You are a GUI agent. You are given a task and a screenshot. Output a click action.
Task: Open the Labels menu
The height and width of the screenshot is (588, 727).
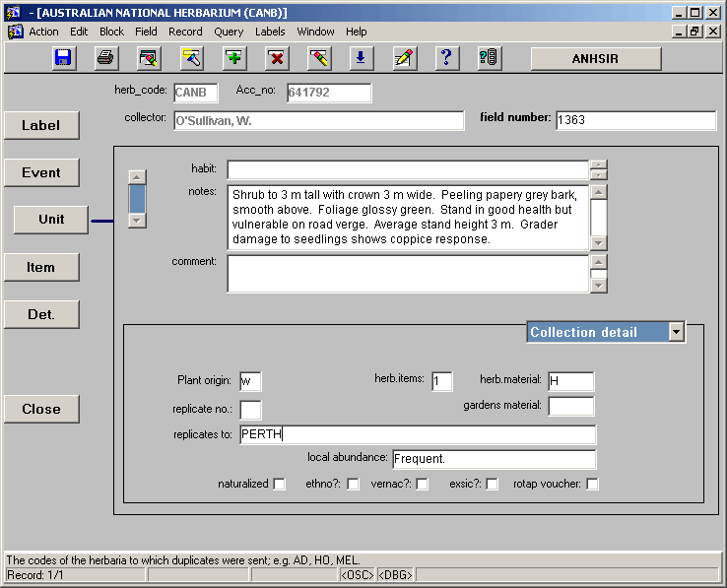270,32
